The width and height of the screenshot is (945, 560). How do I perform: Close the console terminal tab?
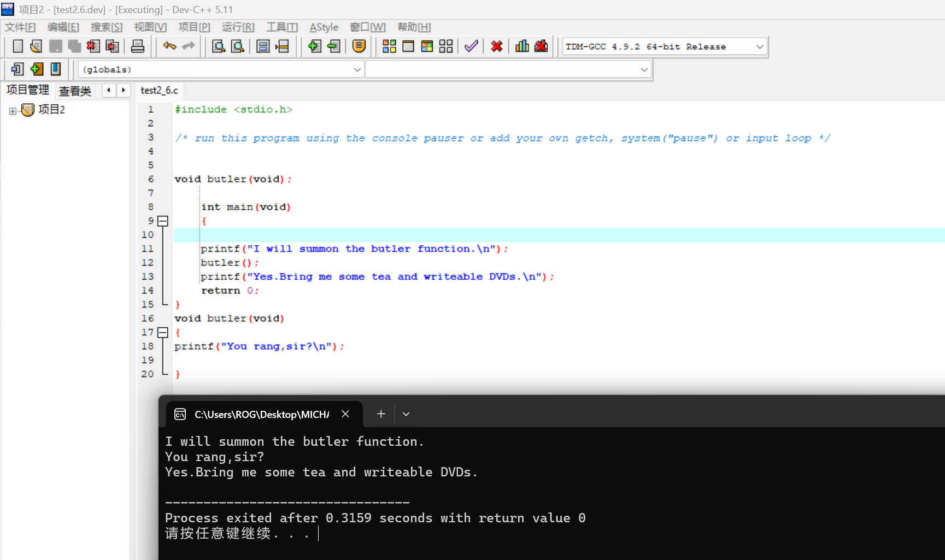pyautogui.click(x=345, y=414)
